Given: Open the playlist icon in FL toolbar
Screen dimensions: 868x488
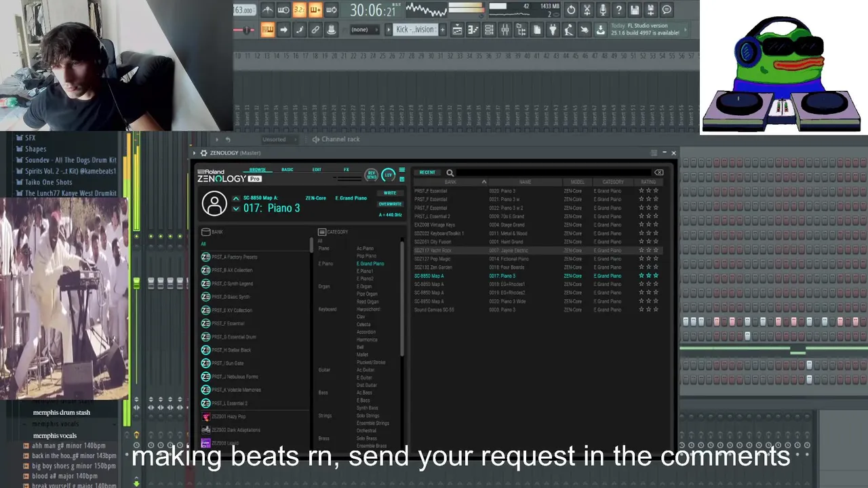Looking at the screenshot, I should tap(457, 30).
